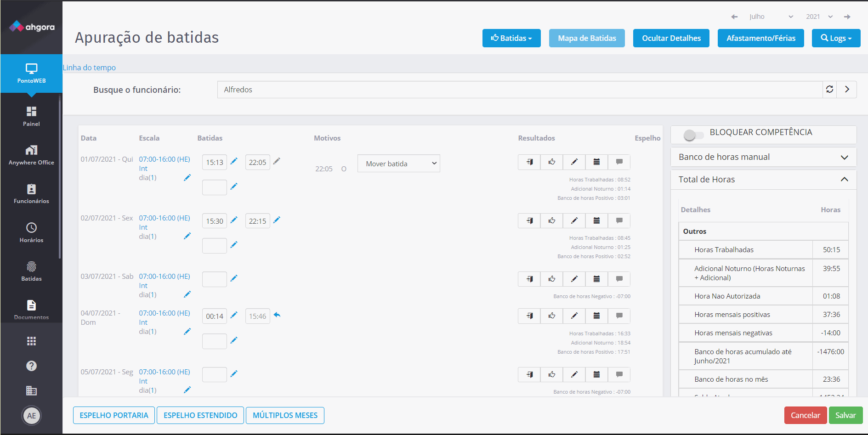Open Afastamento/Férias
This screenshot has height=435, width=868.
pyautogui.click(x=761, y=38)
